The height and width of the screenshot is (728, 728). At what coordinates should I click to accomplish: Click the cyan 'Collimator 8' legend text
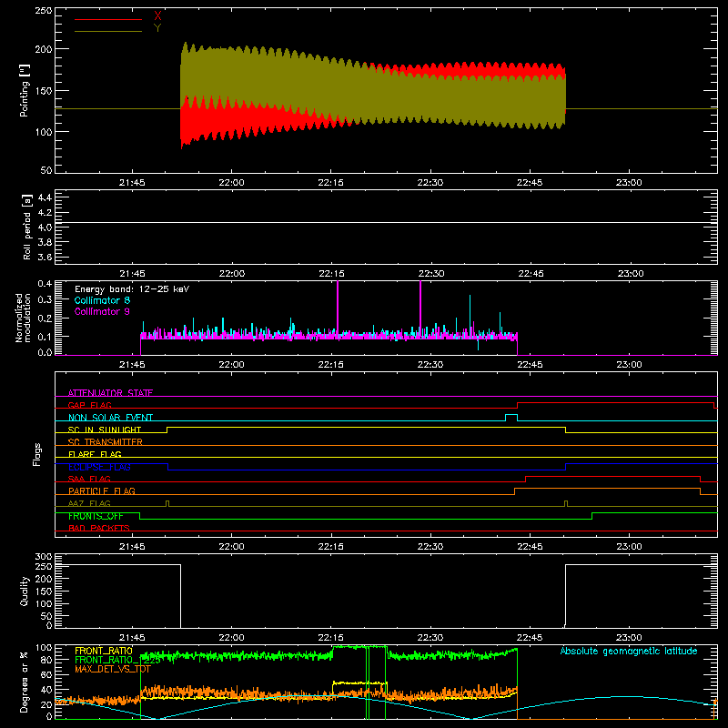(x=102, y=300)
